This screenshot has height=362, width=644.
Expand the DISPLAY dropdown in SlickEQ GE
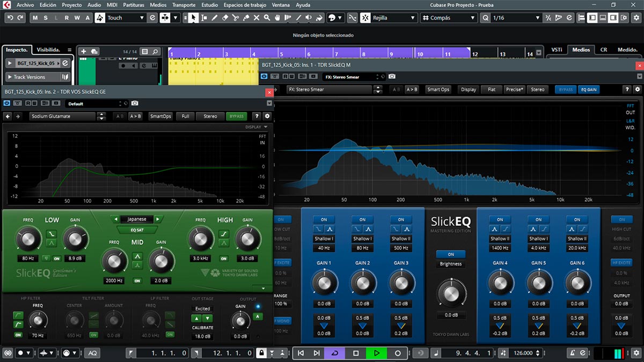click(257, 127)
